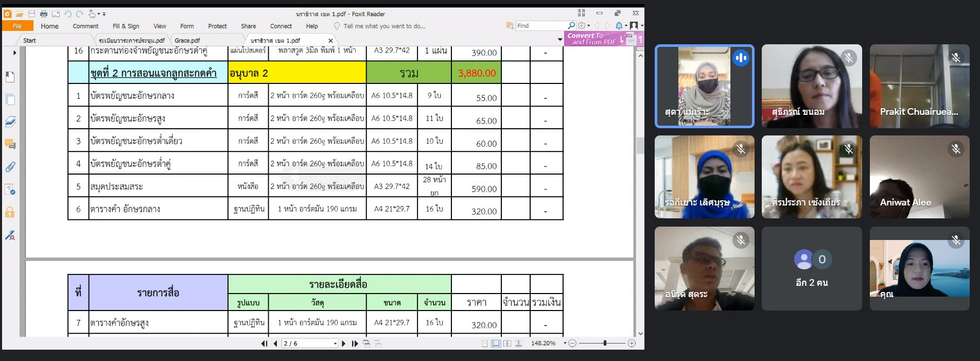This screenshot has width=980, height=361.
Task: Open the page number dropdown
Action: coord(335,343)
